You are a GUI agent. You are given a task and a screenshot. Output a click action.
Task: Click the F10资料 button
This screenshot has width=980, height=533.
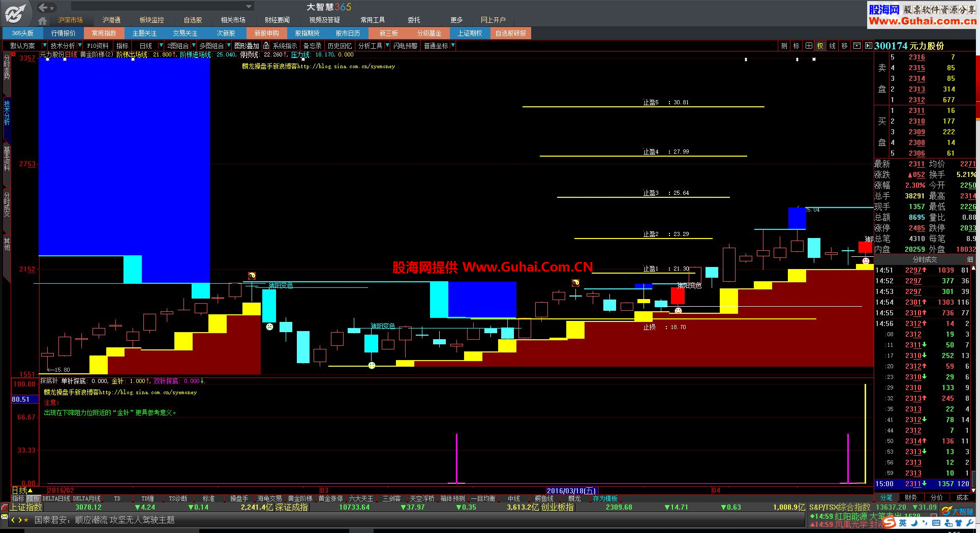pyautogui.click(x=98, y=46)
